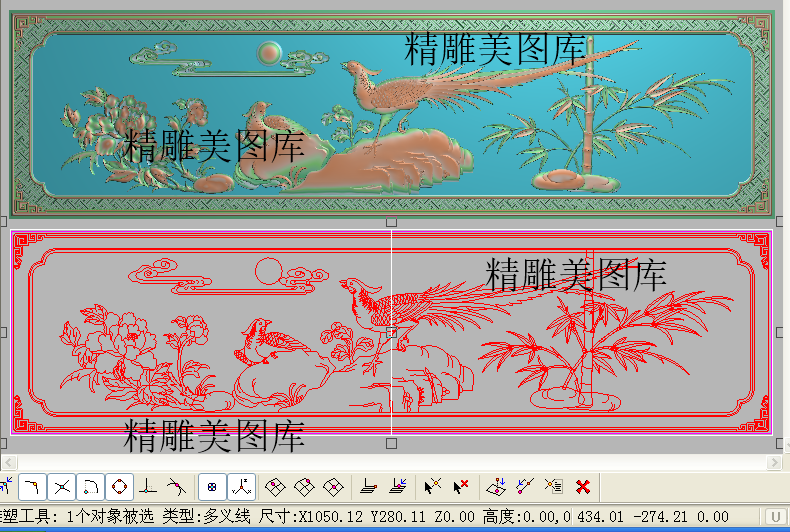
Task: Click horizontal scrollbar right arrow
Action: (774, 462)
